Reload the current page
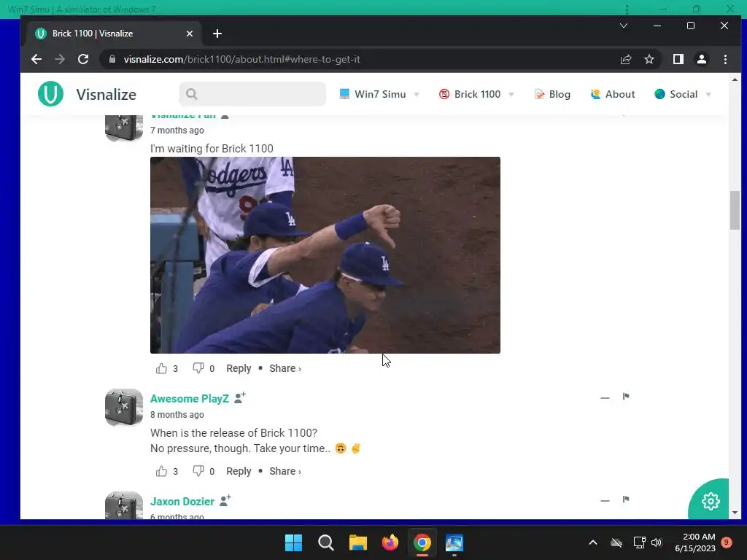Screen dimensions: 747x560 point(83,59)
